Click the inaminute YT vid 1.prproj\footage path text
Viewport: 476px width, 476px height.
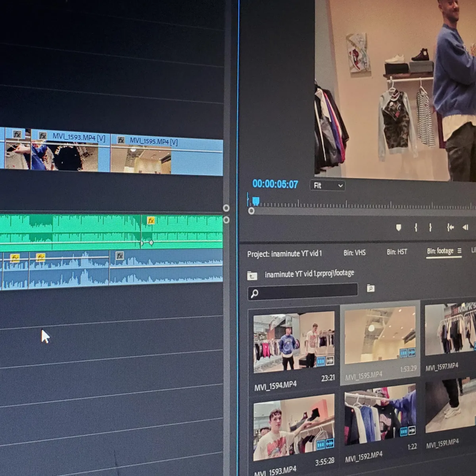pyautogui.click(x=309, y=274)
